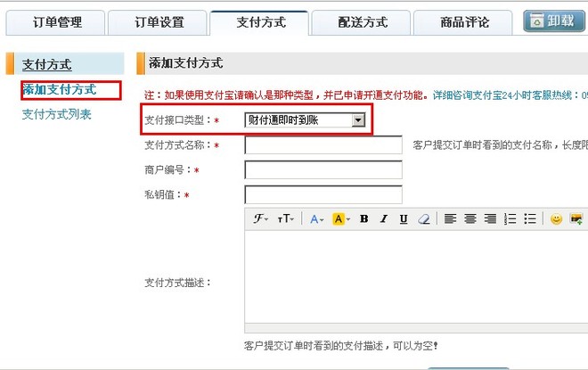The width and height of the screenshot is (588, 370).
Task: Toggle italic text formatting
Action: coord(383,218)
